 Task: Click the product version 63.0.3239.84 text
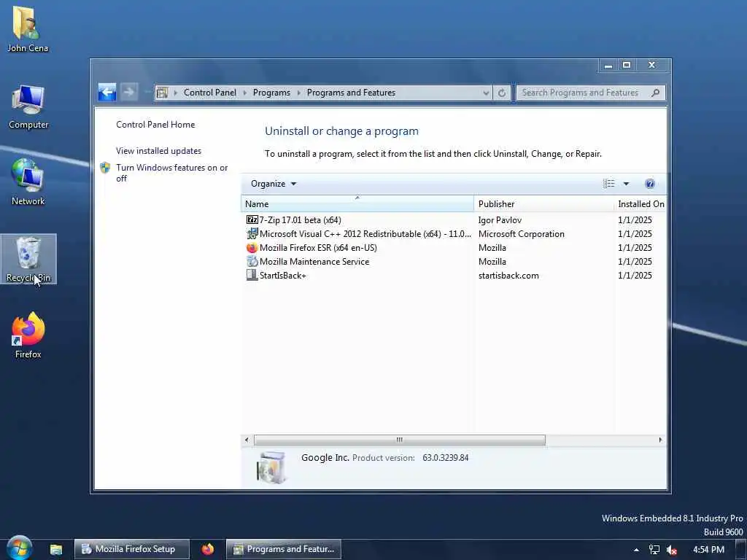pyautogui.click(x=446, y=458)
